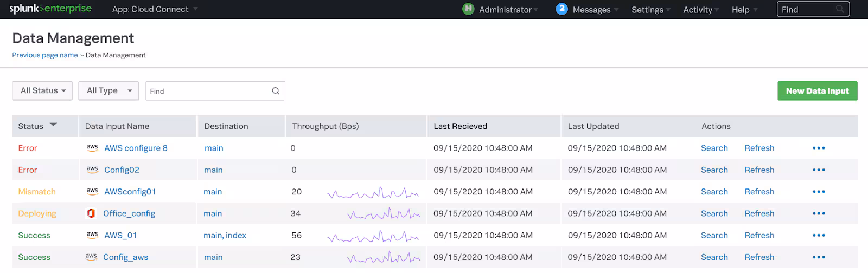Viewport: 868px width, 273px height.
Task: Open the Activity menu
Action: click(x=700, y=10)
